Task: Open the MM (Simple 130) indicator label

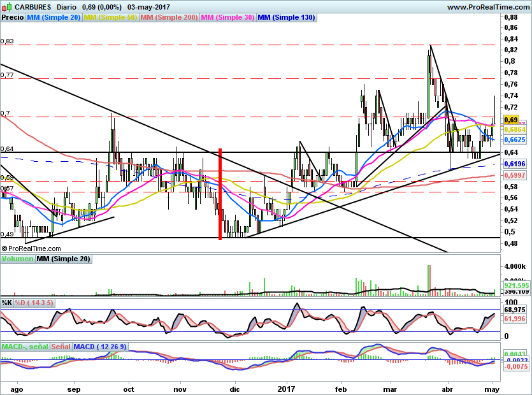Action: (x=286, y=18)
